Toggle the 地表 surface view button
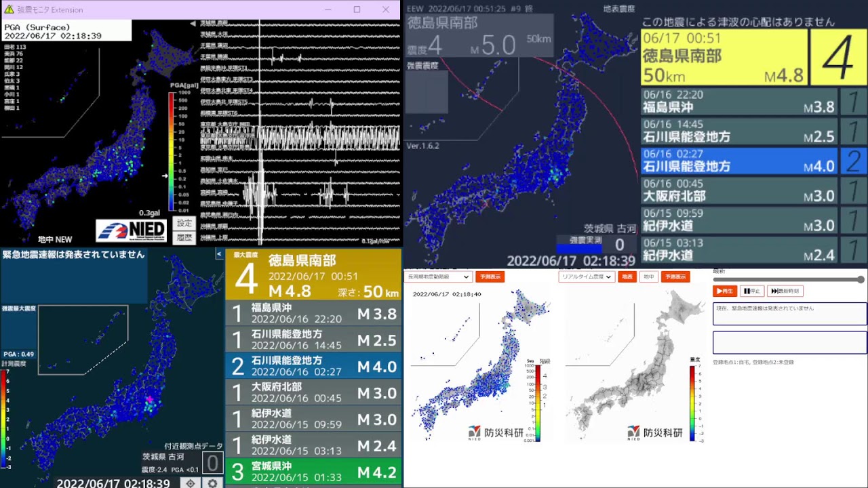The width and height of the screenshot is (868, 488). click(x=627, y=277)
